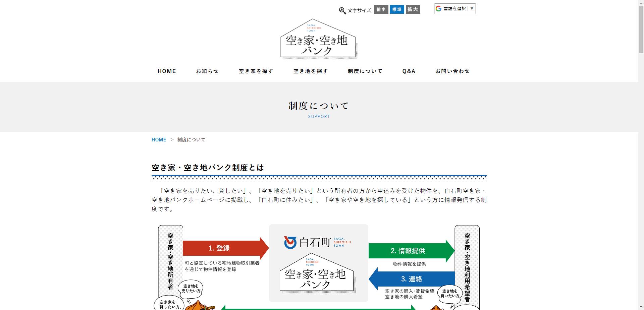Screen dimensions: 644x310
Task: Click the magnifier icon beside 文字サイズ
Action: point(342,10)
